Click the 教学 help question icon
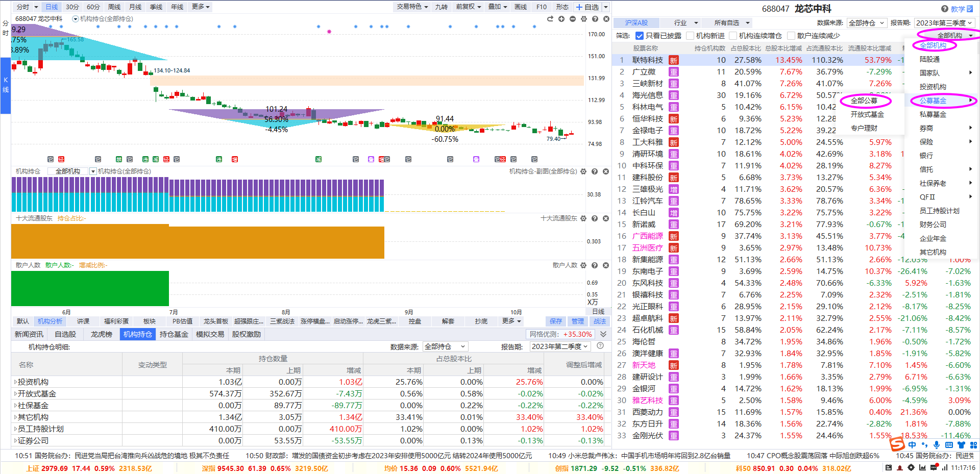The height and width of the screenshot is (474, 980). click(x=945, y=9)
